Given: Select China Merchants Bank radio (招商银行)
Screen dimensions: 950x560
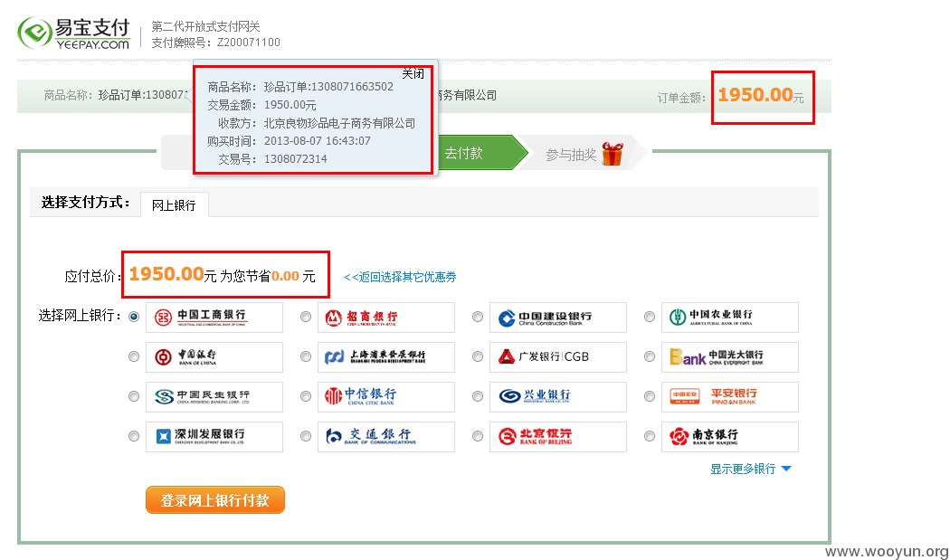Looking at the screenshot, I should 306,317.
